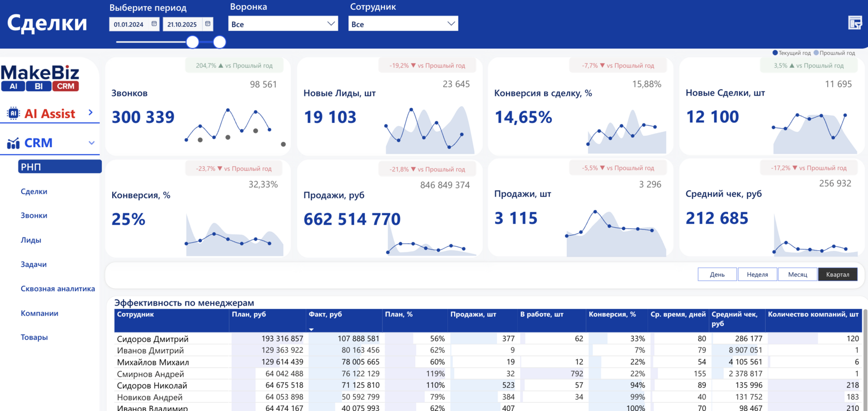Click the MakeBiz logo
Viewport: 868px width, 411px height.
click(x=40, y=78)
